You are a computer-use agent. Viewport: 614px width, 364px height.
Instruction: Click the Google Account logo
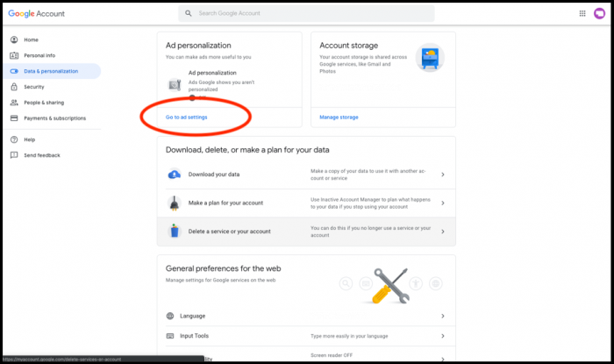(37, 14)
